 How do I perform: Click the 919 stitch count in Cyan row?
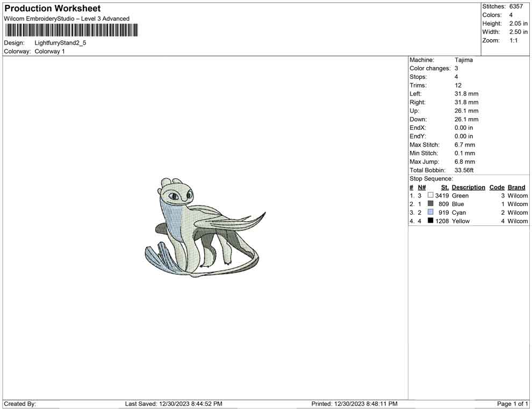coord(444,213)
